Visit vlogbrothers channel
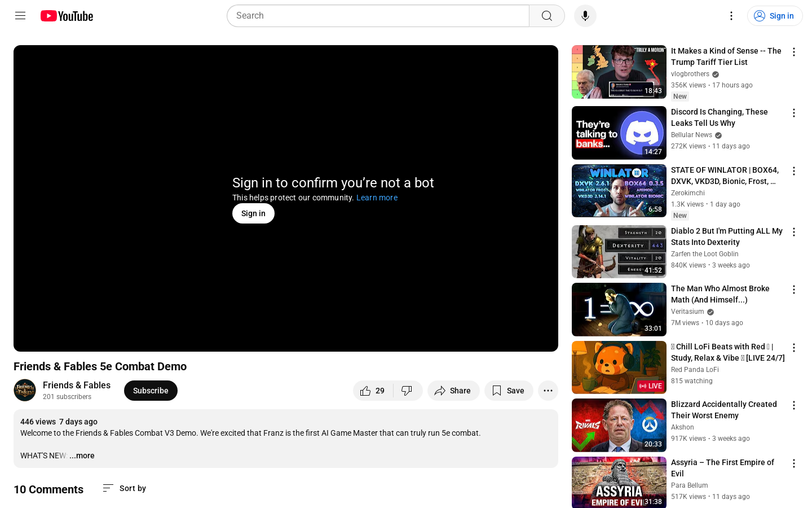 coord(690,74)
